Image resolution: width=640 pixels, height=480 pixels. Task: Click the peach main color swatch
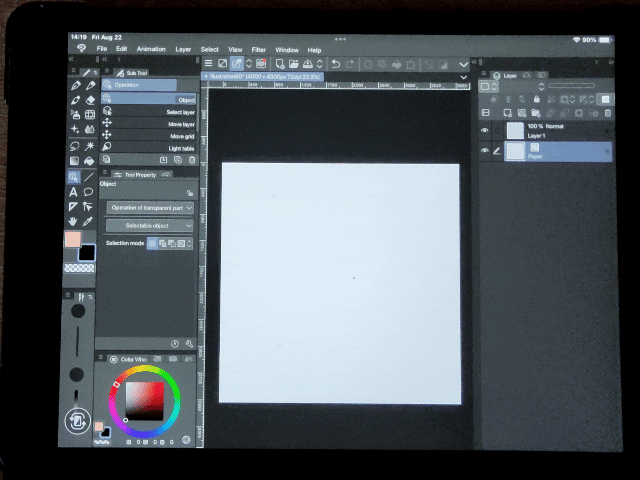tap(73, 240)
